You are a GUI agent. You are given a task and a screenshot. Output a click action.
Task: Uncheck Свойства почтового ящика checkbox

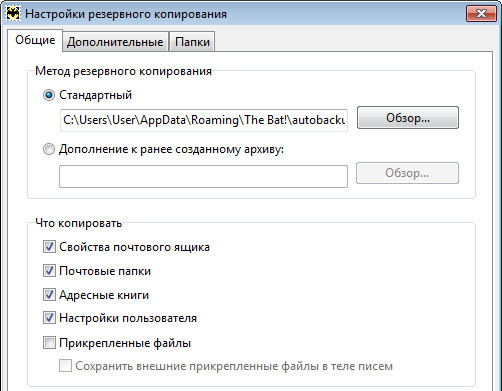pyautogui.click(x=49, y=247)
